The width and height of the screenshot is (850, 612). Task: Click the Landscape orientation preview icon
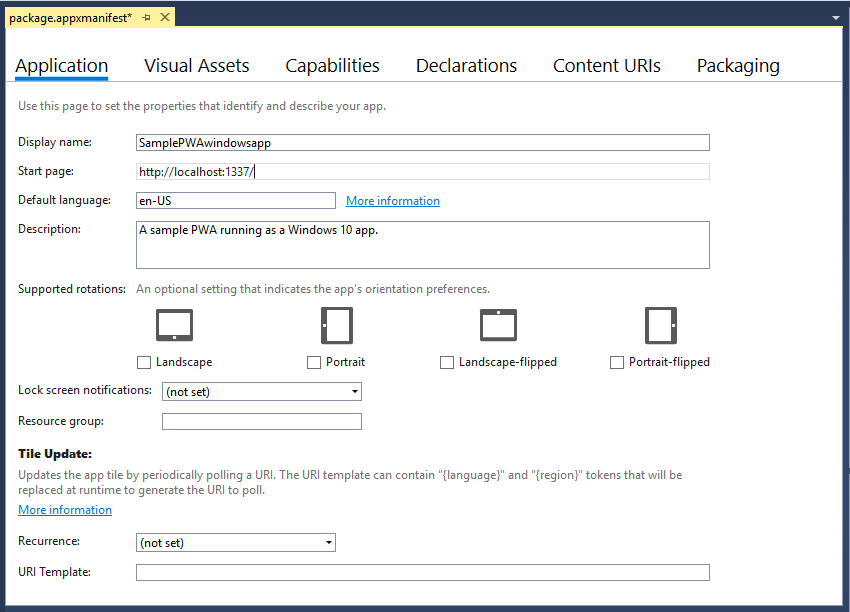(174, 324)
